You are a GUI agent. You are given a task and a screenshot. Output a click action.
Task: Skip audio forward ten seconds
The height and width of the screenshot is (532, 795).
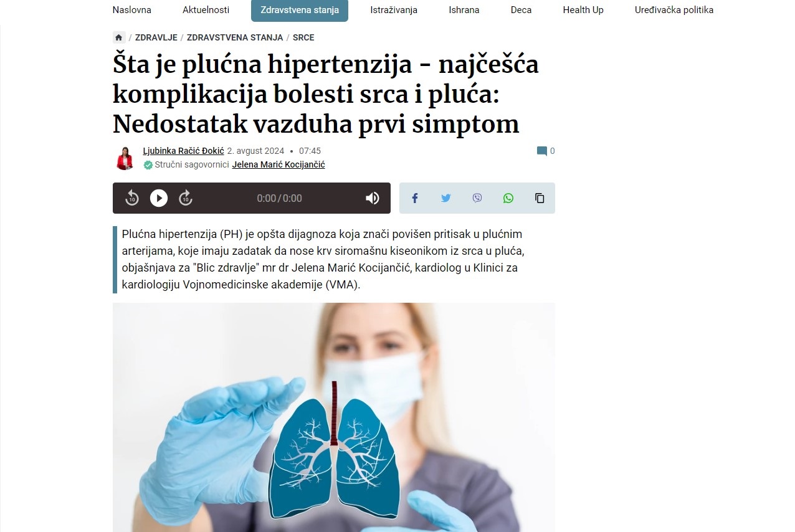click(x=186, y=198)
